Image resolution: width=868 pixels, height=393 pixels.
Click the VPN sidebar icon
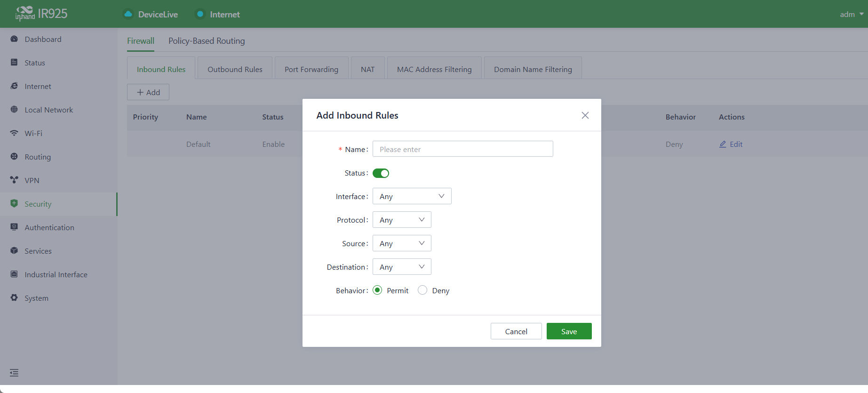pos(14,180)
